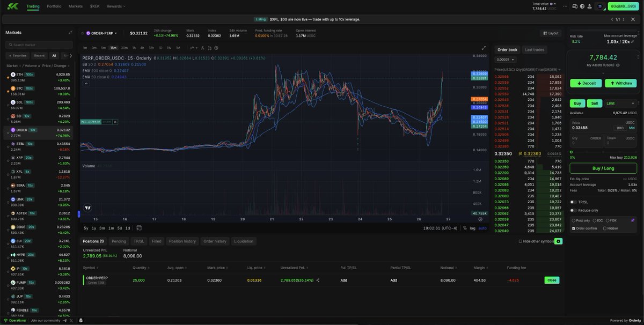Open the Telegram community link icon
Screen dimensions: 644x325
coord(65,320)
